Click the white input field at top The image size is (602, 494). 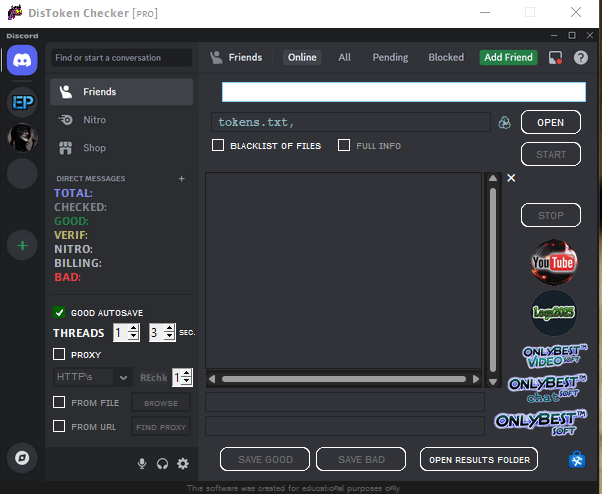404,92
